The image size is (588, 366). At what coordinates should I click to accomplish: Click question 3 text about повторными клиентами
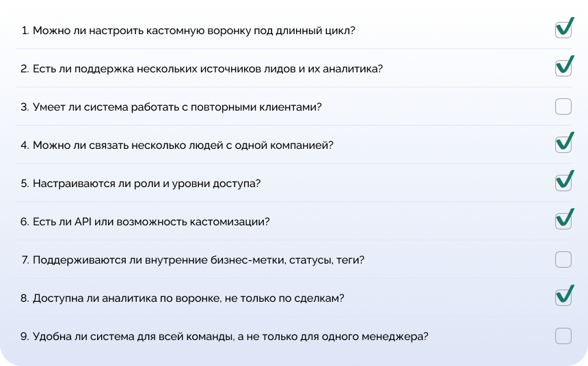(171, 107)
